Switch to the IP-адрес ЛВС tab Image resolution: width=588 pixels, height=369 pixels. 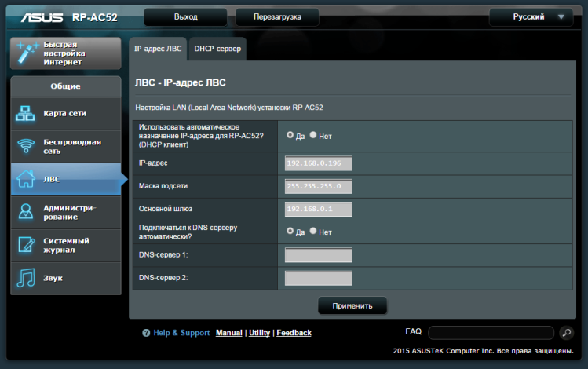point(158,49)
